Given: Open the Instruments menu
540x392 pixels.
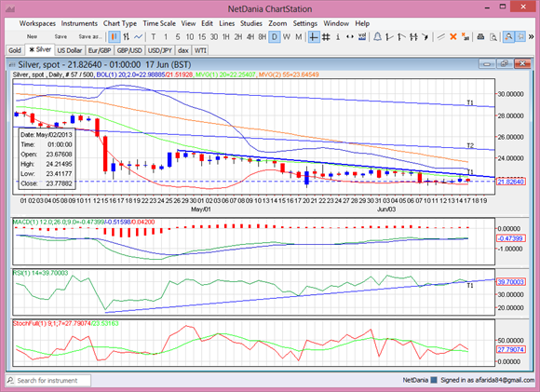Looking at the screenshot, I should (x=79, y=23).
